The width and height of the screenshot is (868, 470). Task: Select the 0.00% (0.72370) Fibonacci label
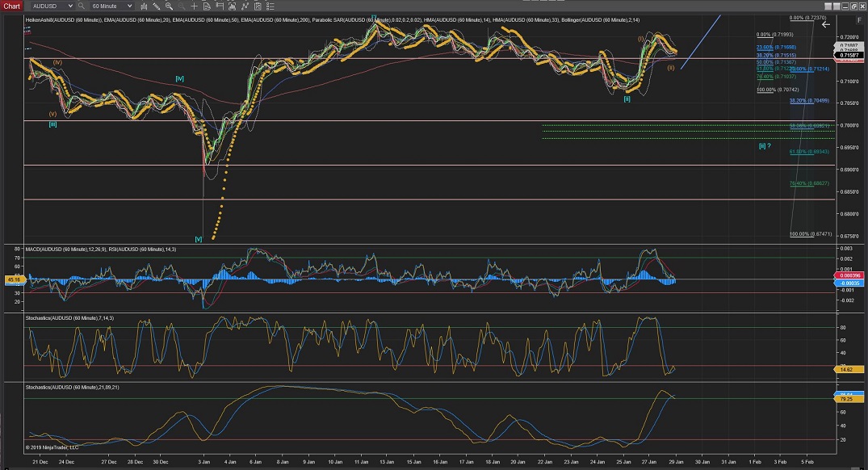(807, 18)
